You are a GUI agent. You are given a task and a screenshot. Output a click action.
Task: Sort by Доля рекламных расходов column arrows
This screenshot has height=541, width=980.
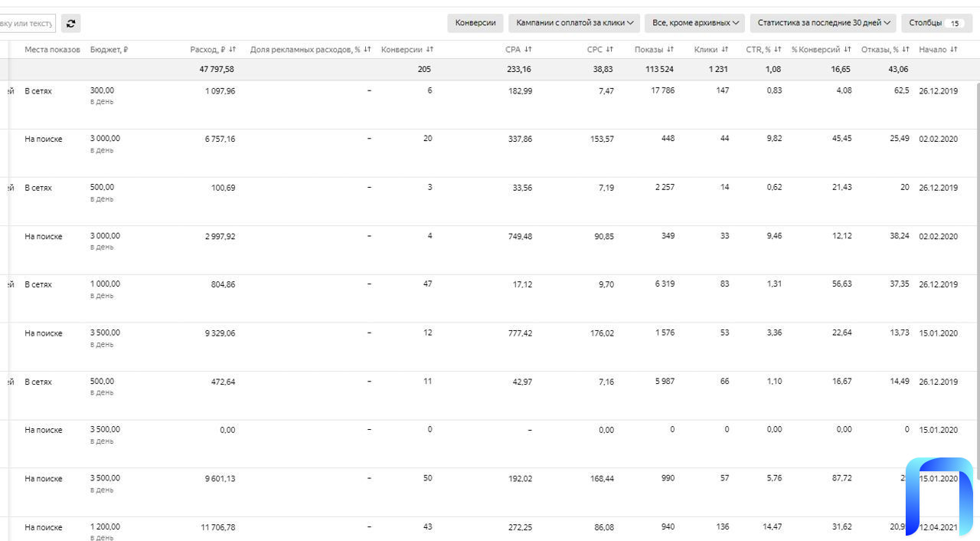[367, 50]
